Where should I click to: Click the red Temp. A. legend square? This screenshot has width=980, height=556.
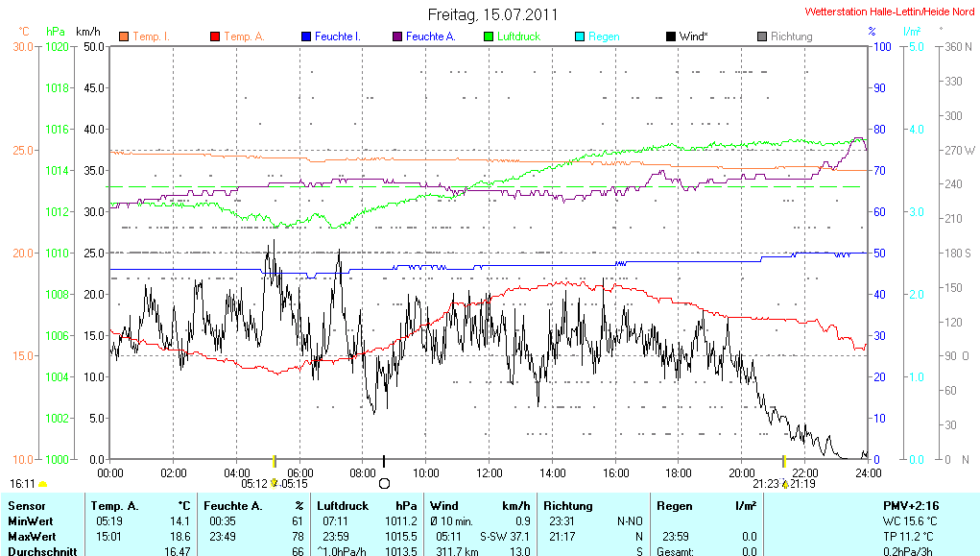(x=215, y=36)
